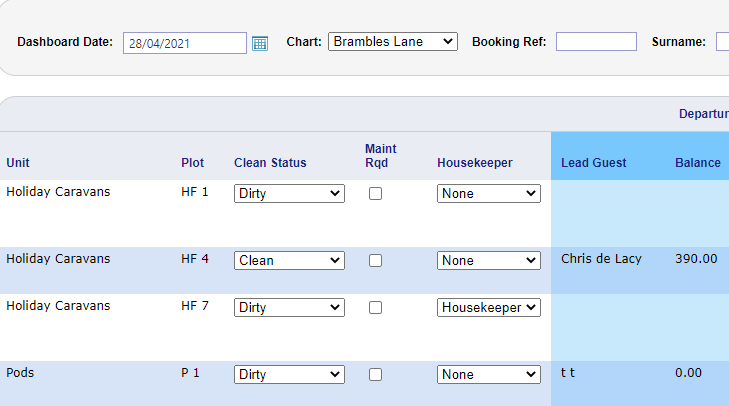The width and height of the screenshot is (729, 406).
Task: Tick Maint Rqd checkbox for HF 7
Action: click(x=375, y=308)
